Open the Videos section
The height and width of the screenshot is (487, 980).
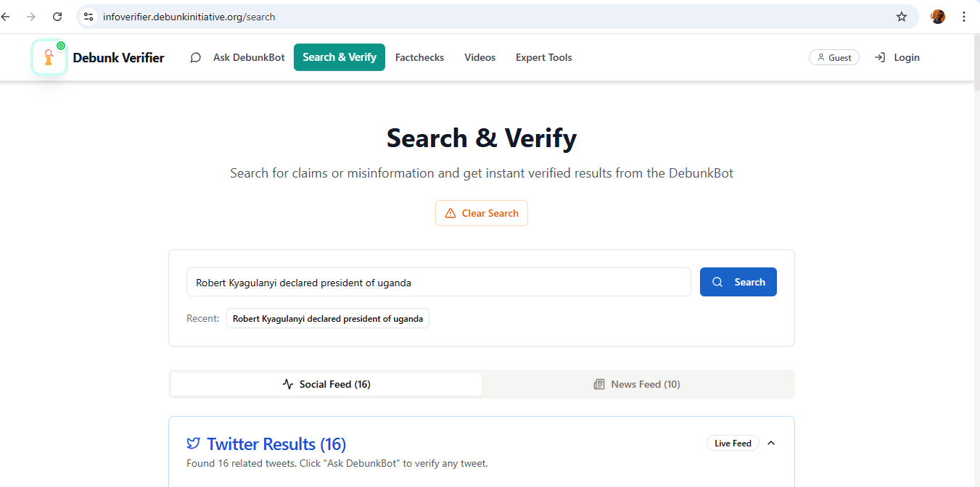(x=480, y=57)
